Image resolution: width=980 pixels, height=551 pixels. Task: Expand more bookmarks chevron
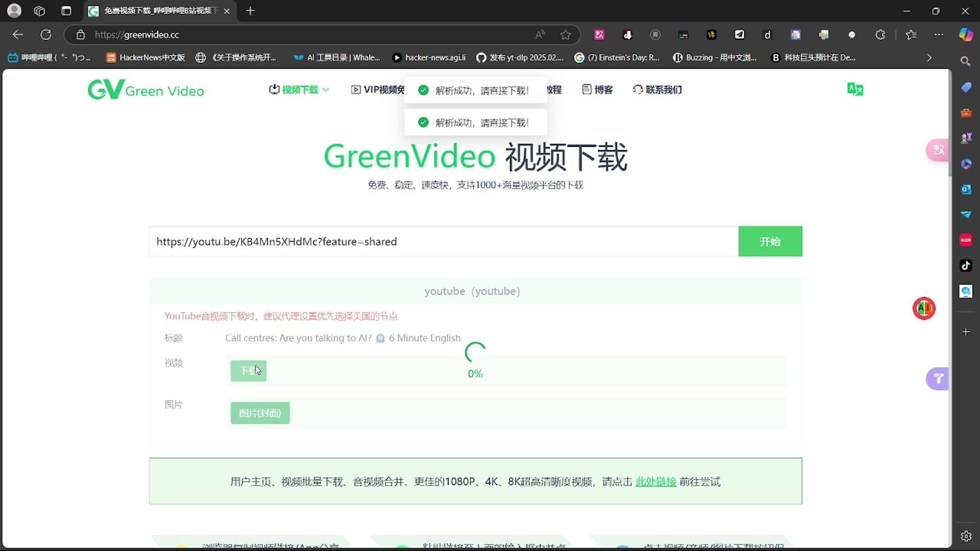click(929, 58)
